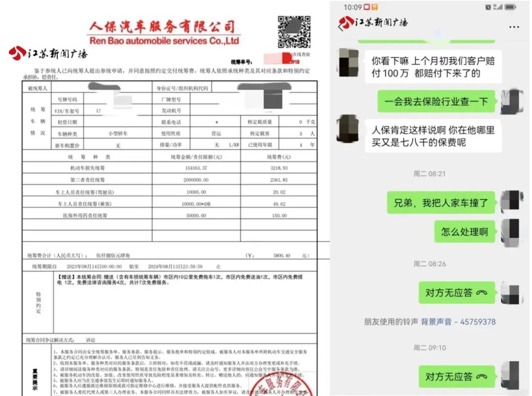Click 第三者责任统筹 row label
The image size is (532, 396).
pyautogui.click(x=87, y=180)
